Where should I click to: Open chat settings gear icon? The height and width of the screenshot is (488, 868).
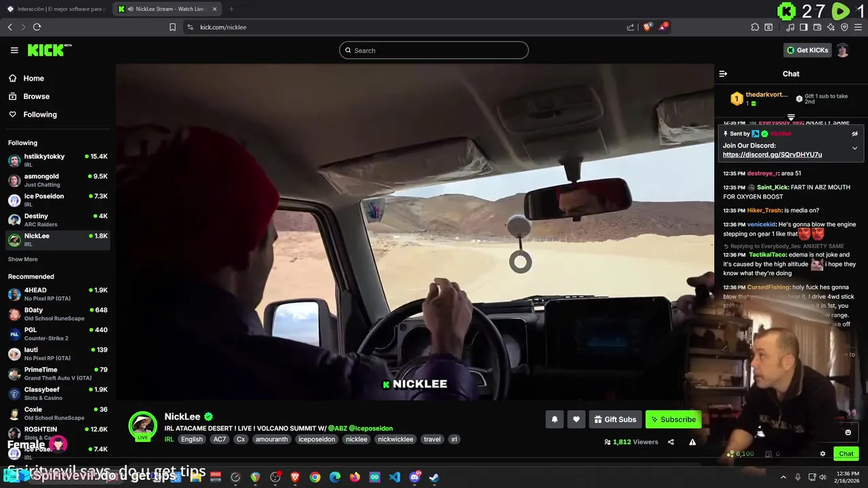pos(823,454)
